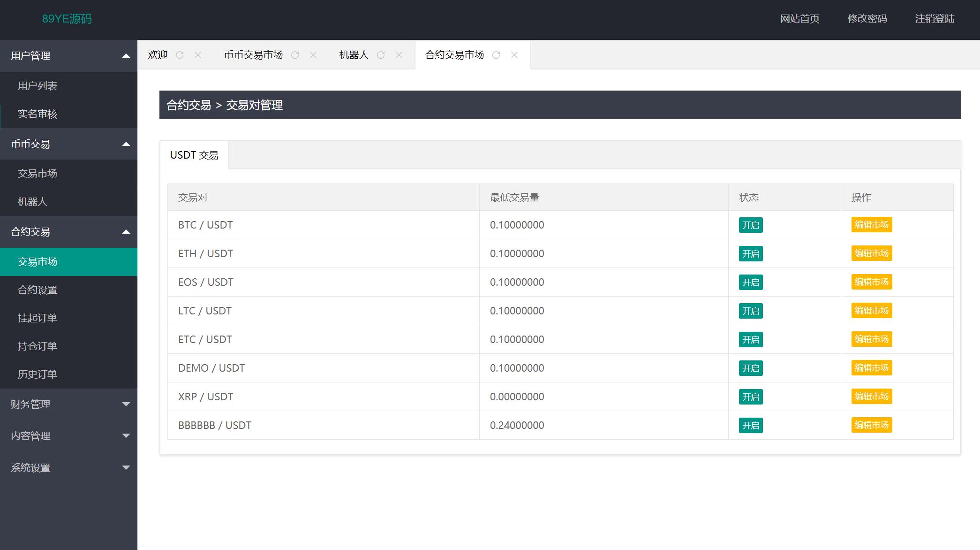This screenshot has width=980, height=550.
Task: Expand the 系统设置 menu arrow
Action: click(x=126, y=467)
